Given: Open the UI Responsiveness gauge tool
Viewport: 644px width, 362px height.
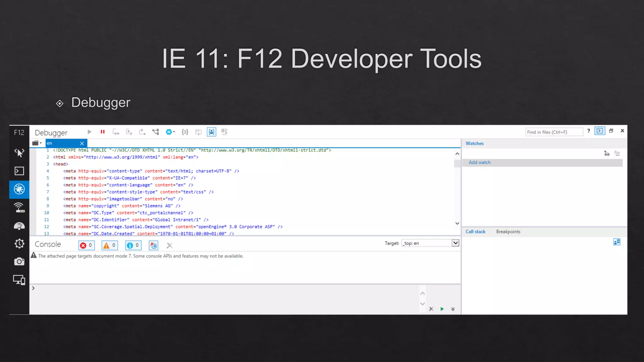Looking at the screenshot, I should tap(19, 226).
